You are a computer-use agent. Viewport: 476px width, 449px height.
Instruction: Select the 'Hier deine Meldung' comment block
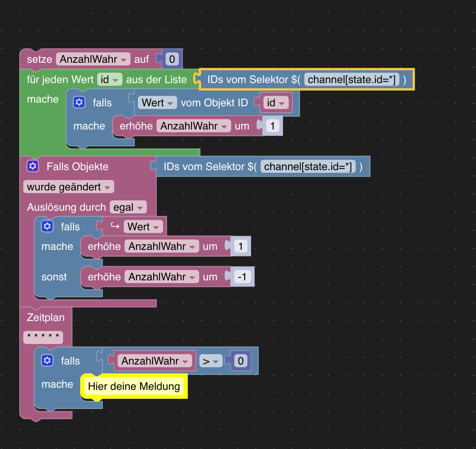pyautogui.click(x=134, y=386)
